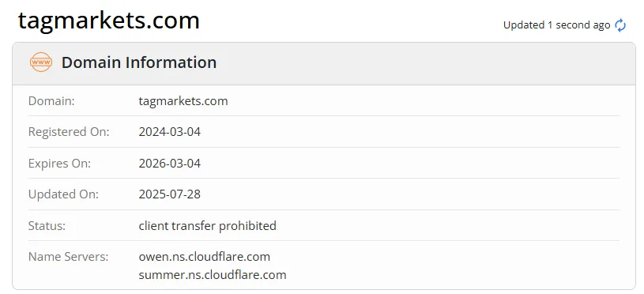Click the Status: label
Screen dimensions: 644x294
47,225
